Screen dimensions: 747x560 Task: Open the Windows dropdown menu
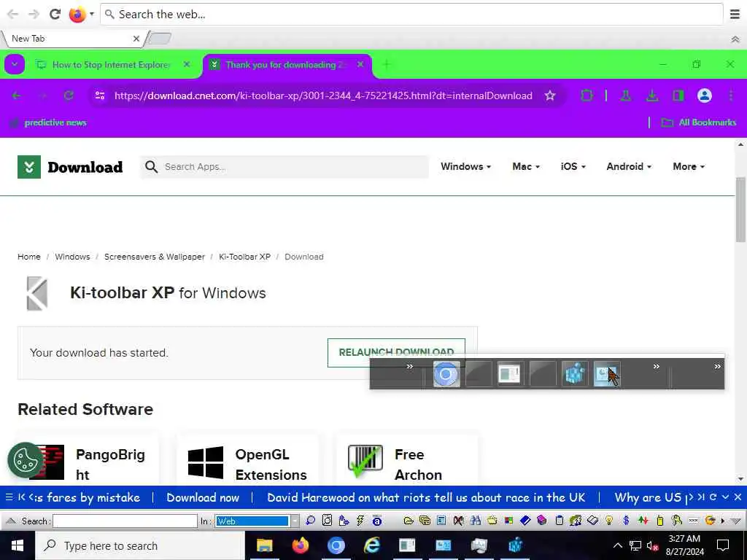pyautogui.click(x=465, y=167)
